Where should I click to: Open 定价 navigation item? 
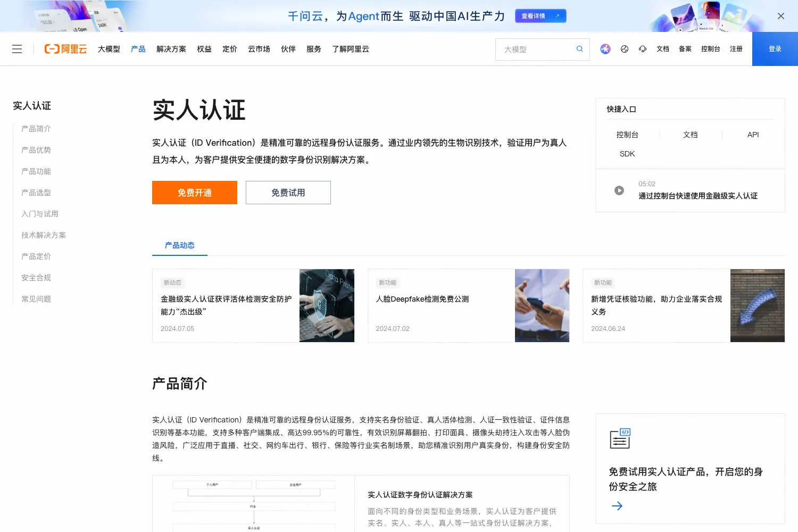pyautogui.click(x=230, y=49)
